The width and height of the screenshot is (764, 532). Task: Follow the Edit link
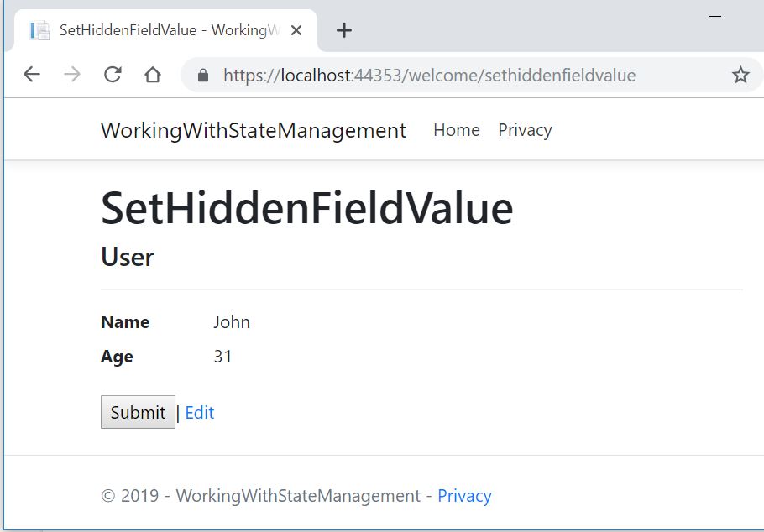tap(200, 413)
